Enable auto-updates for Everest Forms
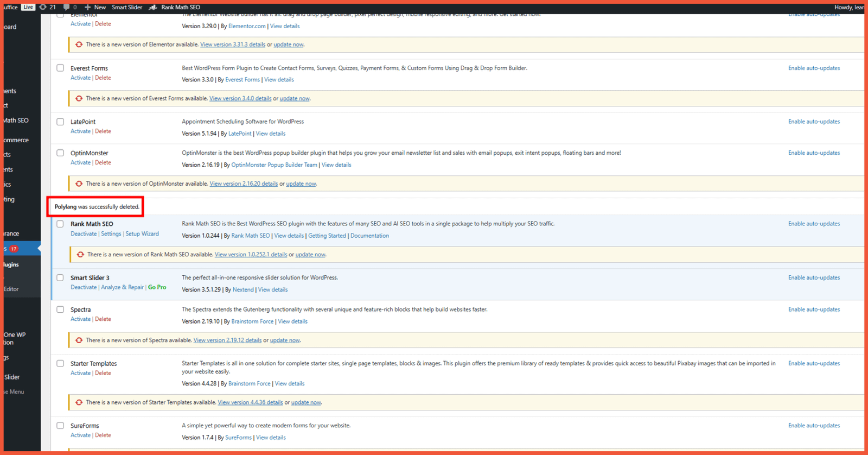This screenshot has width=868, height=455. tap(814, 68)
